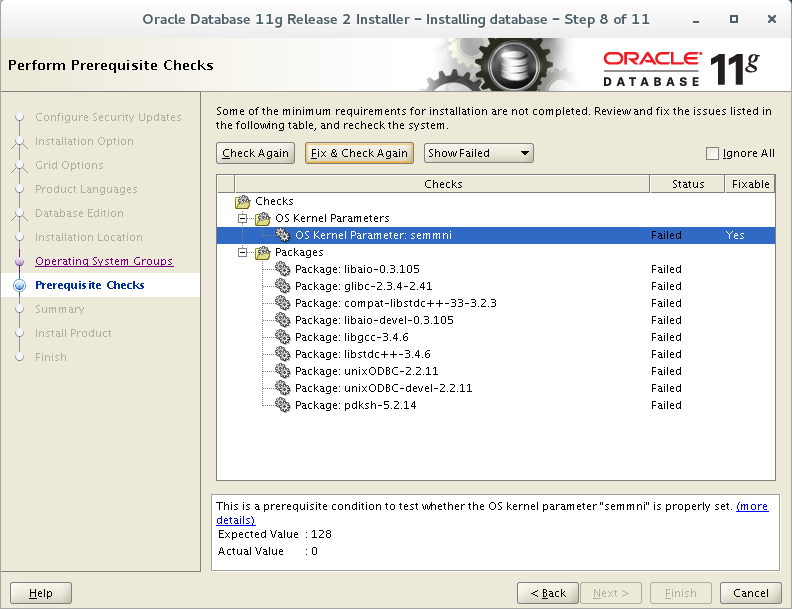Click Fix & Check Again button
This screenshot has width=792, height=609.
359,153
